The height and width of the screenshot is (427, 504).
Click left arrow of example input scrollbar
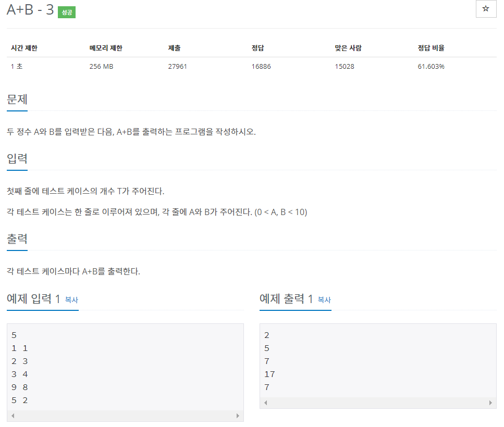[13, 416]
